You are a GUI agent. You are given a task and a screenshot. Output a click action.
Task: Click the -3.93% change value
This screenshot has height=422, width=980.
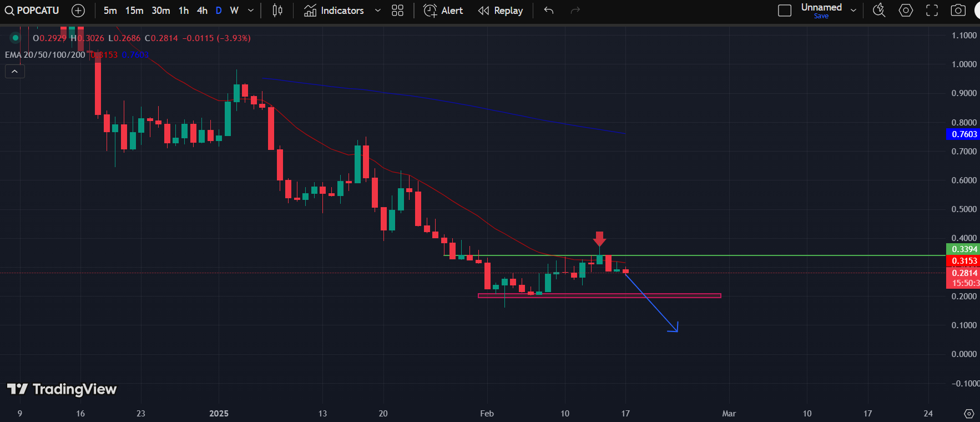click(234, 38)
